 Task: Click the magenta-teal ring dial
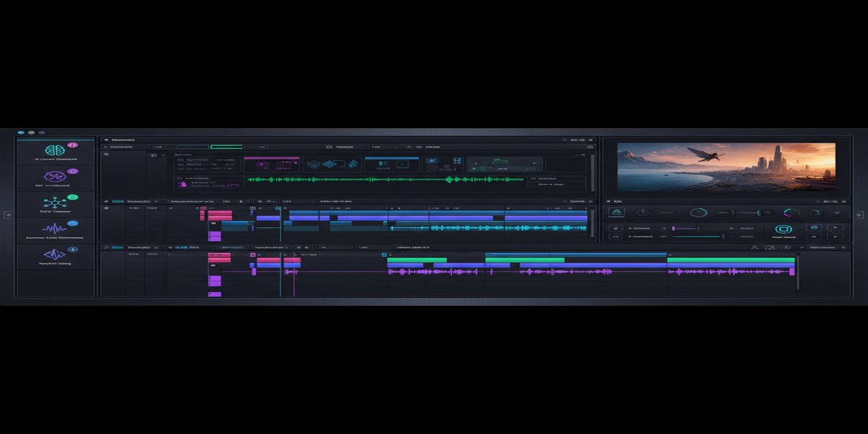pyautogui.click(x=791, y=213)
